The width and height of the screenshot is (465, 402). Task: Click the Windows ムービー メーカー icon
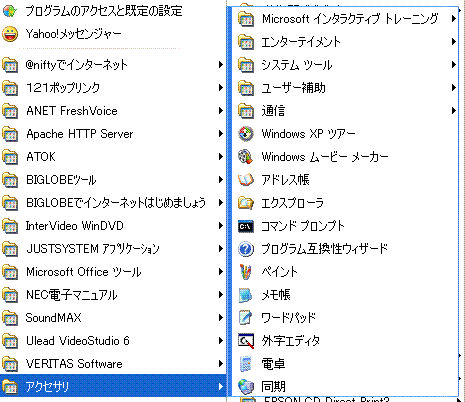coord(246,157)
